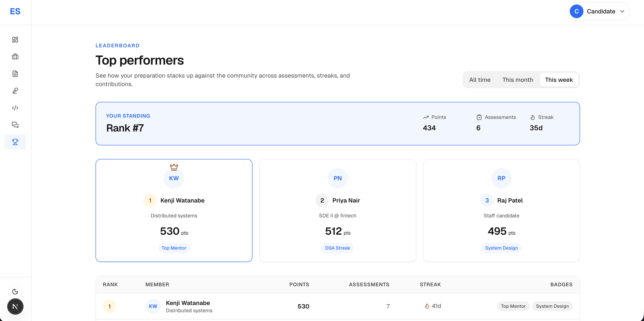This screenshot has height=321, width=644.
Task: Click the SDE II @ fintech subtitle
Action: point(338,215)
